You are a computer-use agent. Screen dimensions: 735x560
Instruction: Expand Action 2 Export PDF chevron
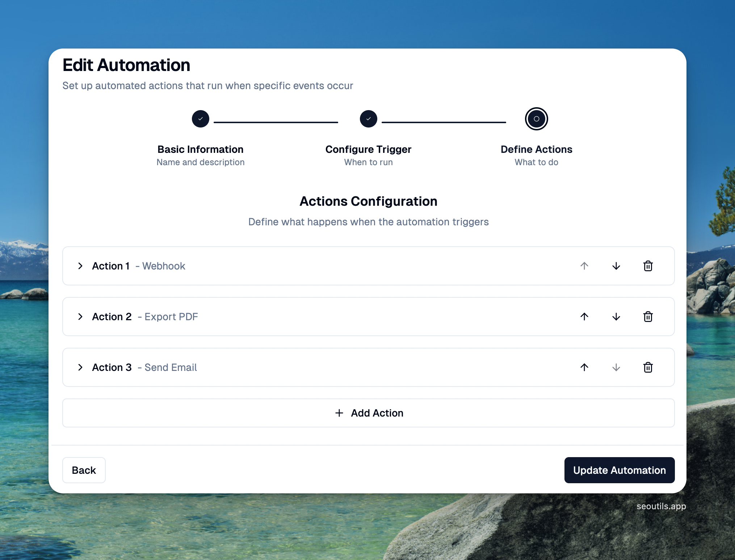pos(80,317)
